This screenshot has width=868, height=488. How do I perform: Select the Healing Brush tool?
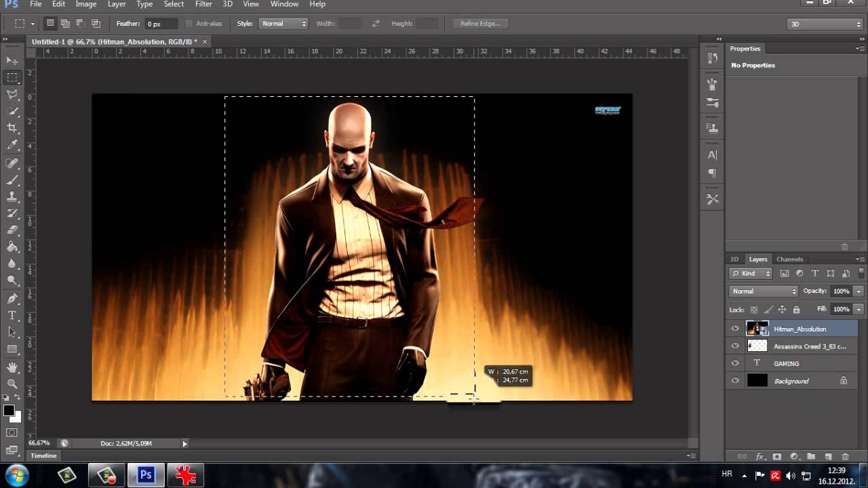pos(12,163)
